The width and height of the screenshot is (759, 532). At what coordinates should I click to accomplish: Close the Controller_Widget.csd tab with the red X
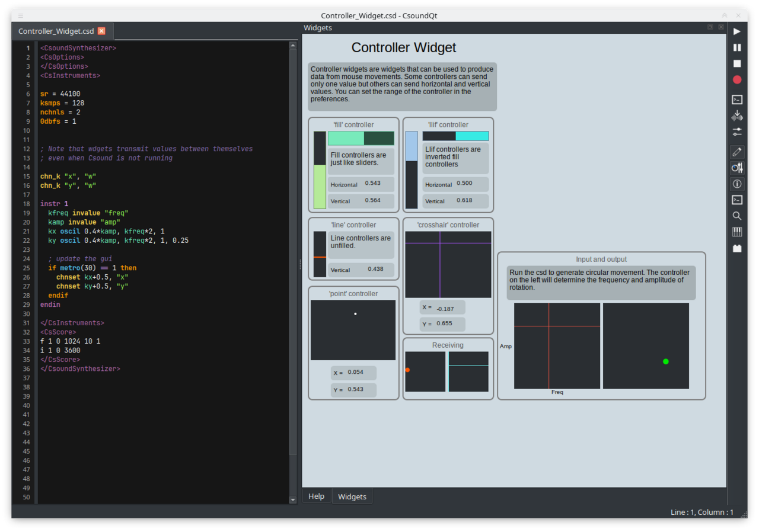pos(101,31)
